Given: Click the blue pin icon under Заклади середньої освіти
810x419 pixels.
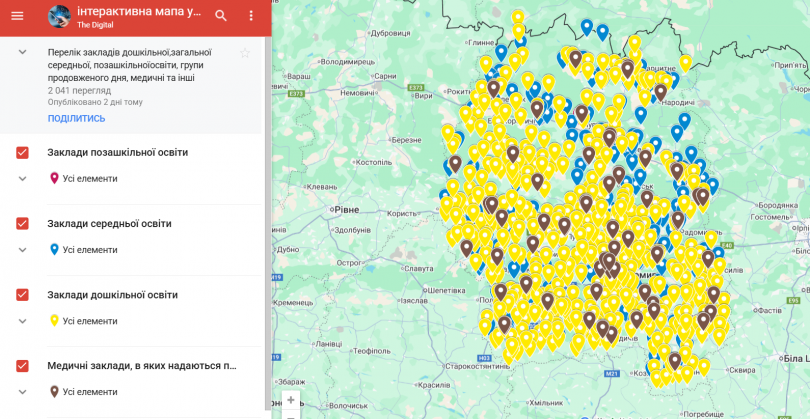Looking at the screenshot, I should tap(54, 250).
